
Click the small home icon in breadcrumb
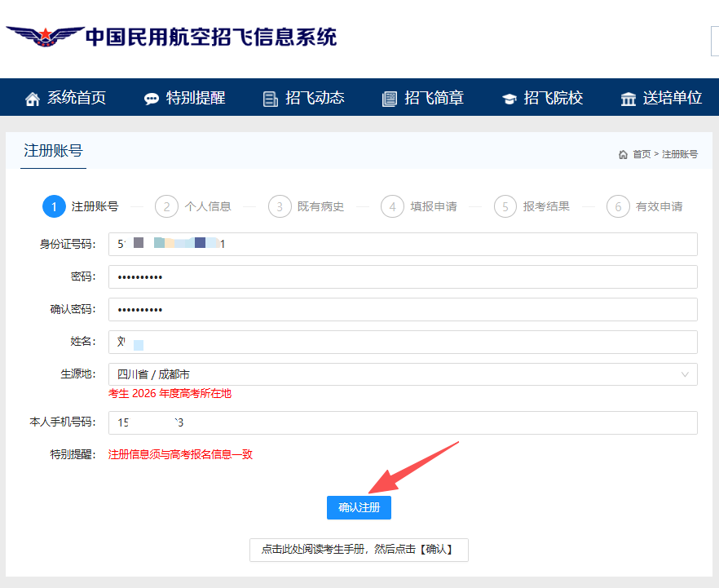[623, 154]
